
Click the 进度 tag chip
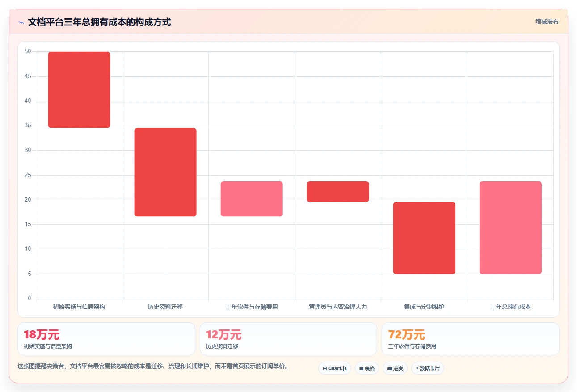click(395, 368)
